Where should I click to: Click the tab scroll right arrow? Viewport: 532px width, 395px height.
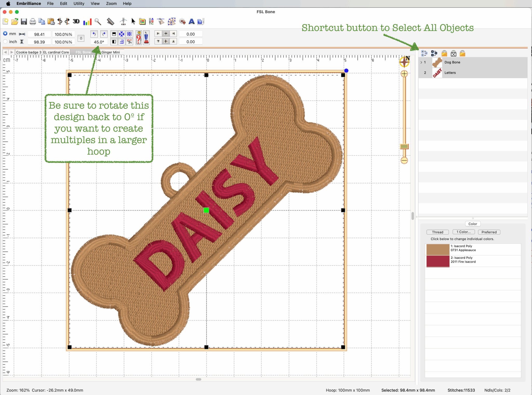pyautogui.click(x=12, y=52)
